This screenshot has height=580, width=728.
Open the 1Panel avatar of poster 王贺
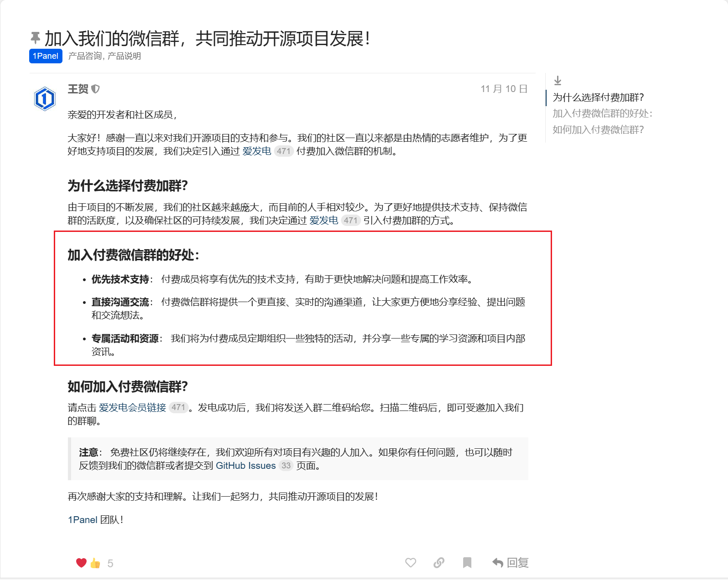(45, 98)
